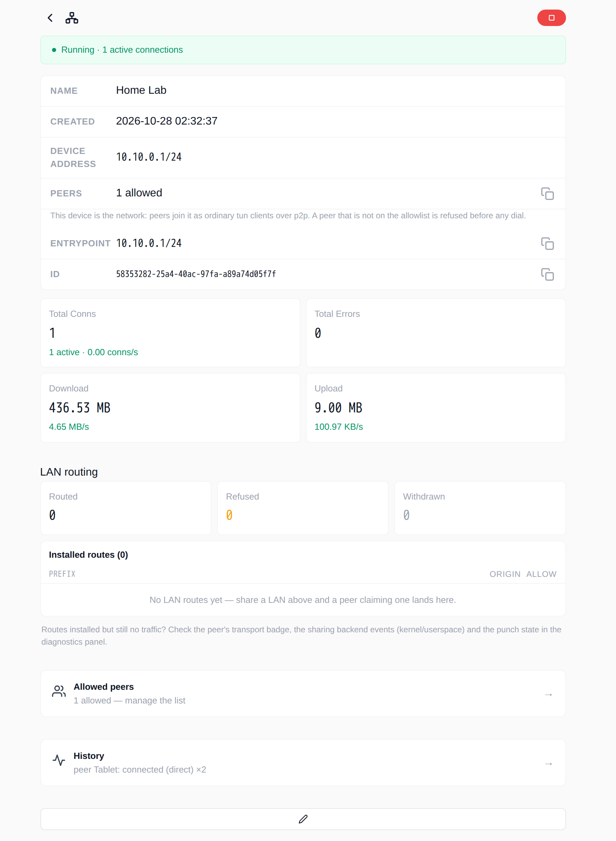This screenshot has width=616, height=841.
Task: Copy the entrypoint address
Action: (x=547, y=243)
